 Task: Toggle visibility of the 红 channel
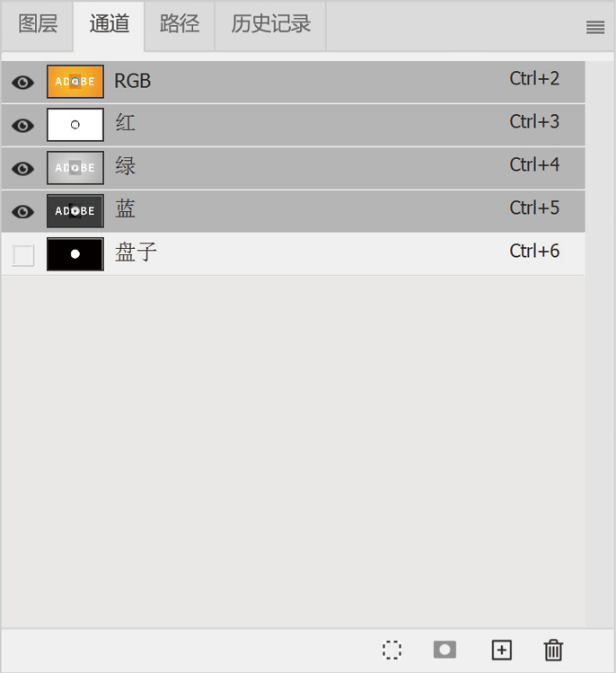tap(22, 125)
